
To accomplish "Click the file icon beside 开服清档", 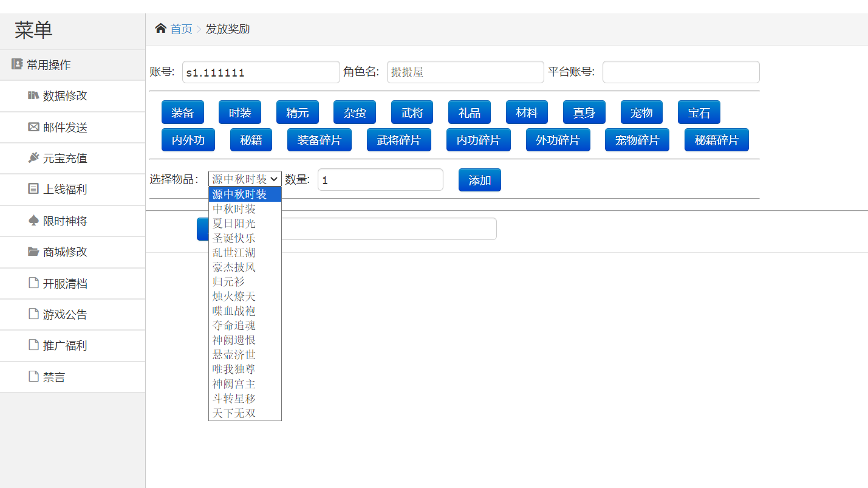I will coord(33,283).
